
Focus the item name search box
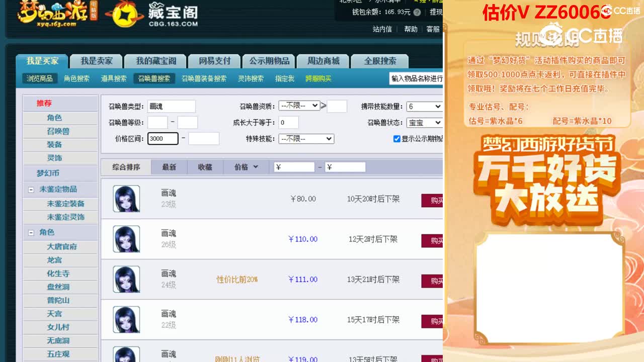point(416,78)
